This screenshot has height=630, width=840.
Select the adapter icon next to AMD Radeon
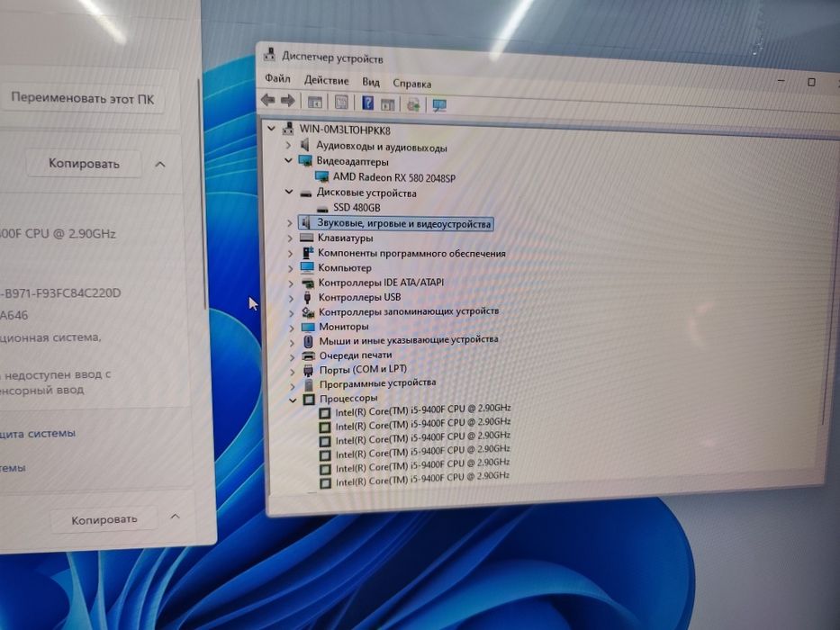[x=321, y=175]
